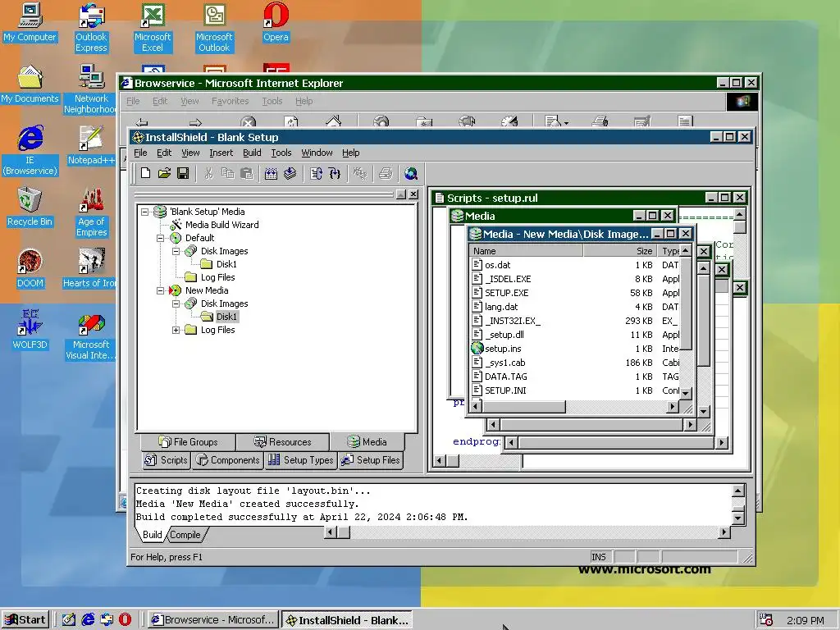Click the Cut scissors toolbar icon
This screenshot has width=840, height=630.
(209, 173)
